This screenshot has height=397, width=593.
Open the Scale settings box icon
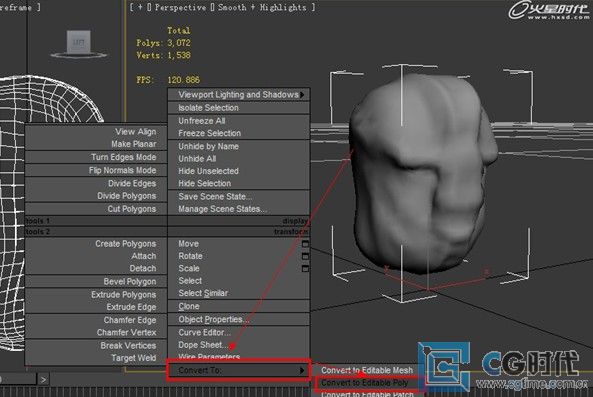point(305,268)
